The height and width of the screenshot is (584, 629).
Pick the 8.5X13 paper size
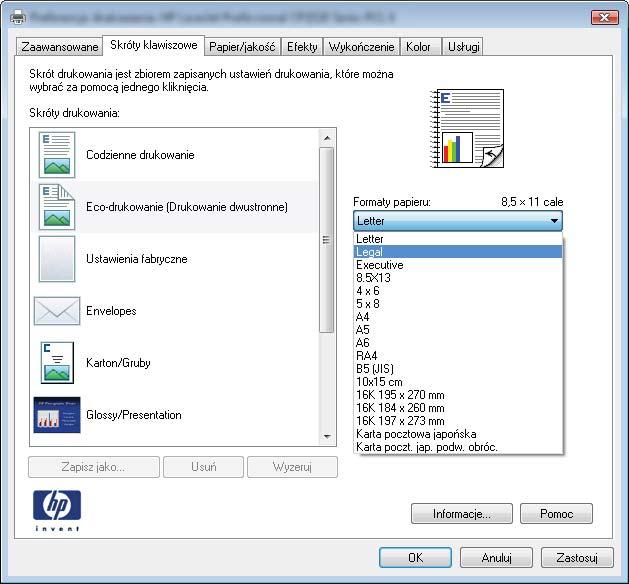pyautogui.click(x=458, y=278)
